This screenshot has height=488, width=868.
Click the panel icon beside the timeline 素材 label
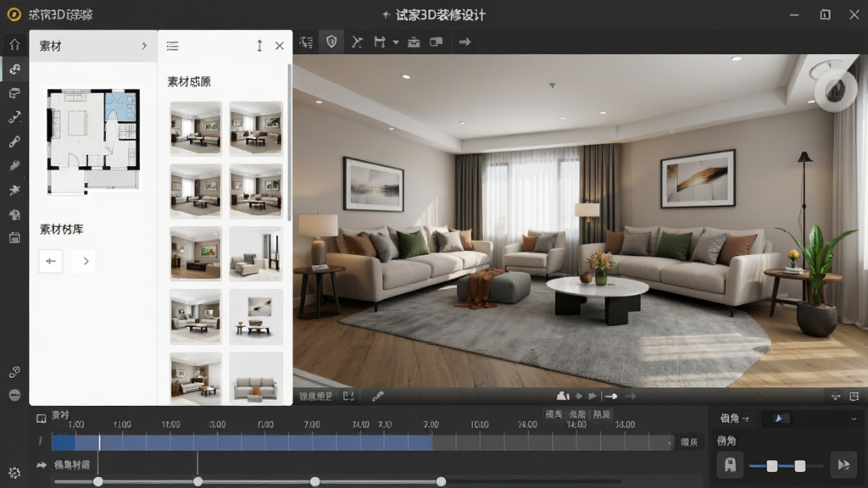tap(41, 419)
